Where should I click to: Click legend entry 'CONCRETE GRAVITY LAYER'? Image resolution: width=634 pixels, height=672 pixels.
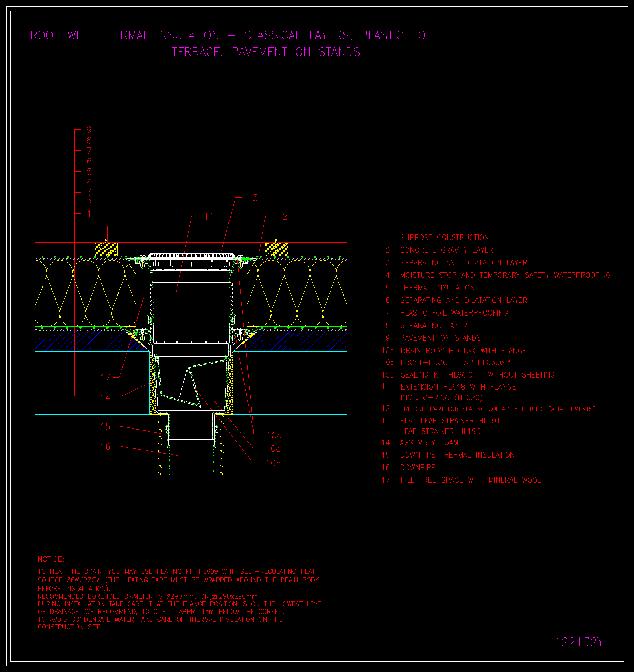(447, 250)
